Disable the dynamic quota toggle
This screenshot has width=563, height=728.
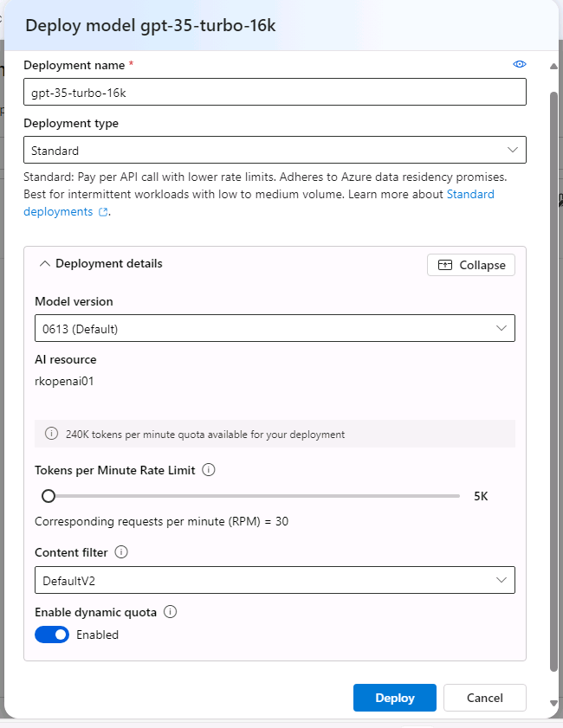coord(52,635)
